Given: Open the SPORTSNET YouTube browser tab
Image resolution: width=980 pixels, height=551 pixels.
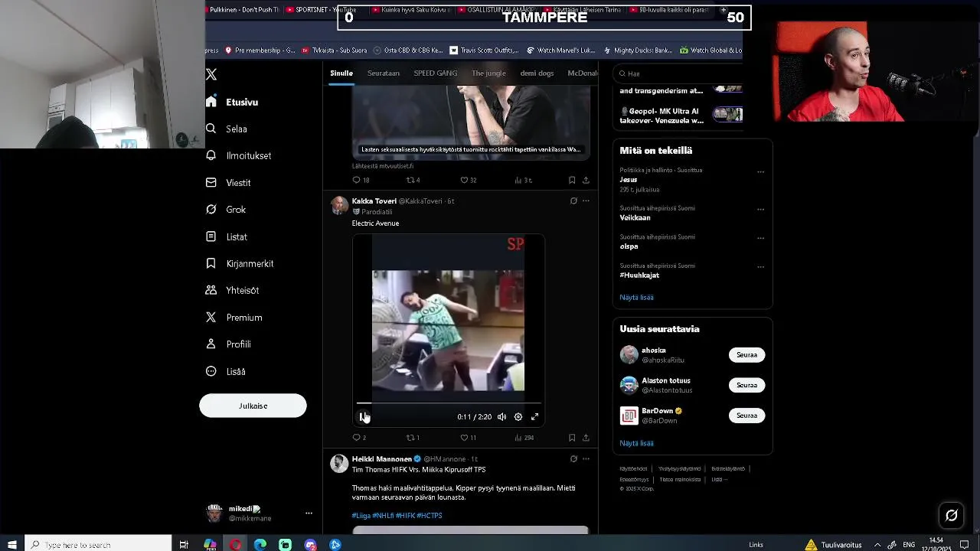Looking at the screenshot, I should [x=322, y=10].
